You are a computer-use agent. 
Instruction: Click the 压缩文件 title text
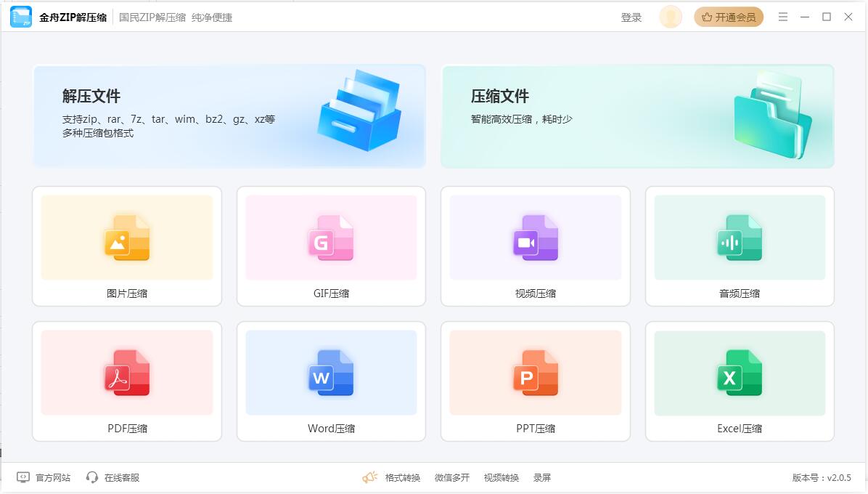pos(500,97)
